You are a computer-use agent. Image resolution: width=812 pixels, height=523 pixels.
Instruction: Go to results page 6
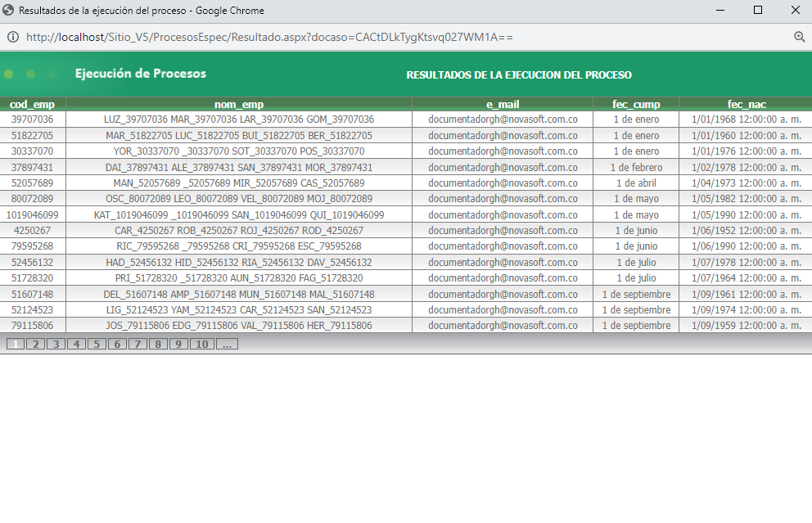pos(117,344)
